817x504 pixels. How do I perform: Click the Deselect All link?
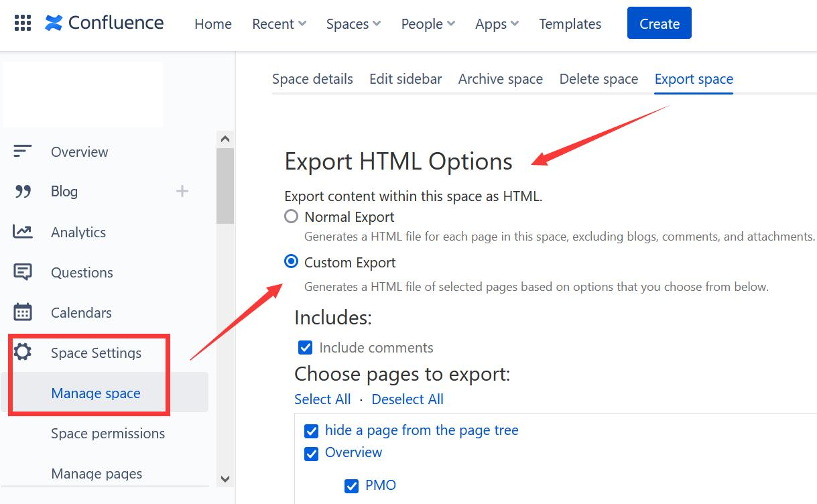407,399
